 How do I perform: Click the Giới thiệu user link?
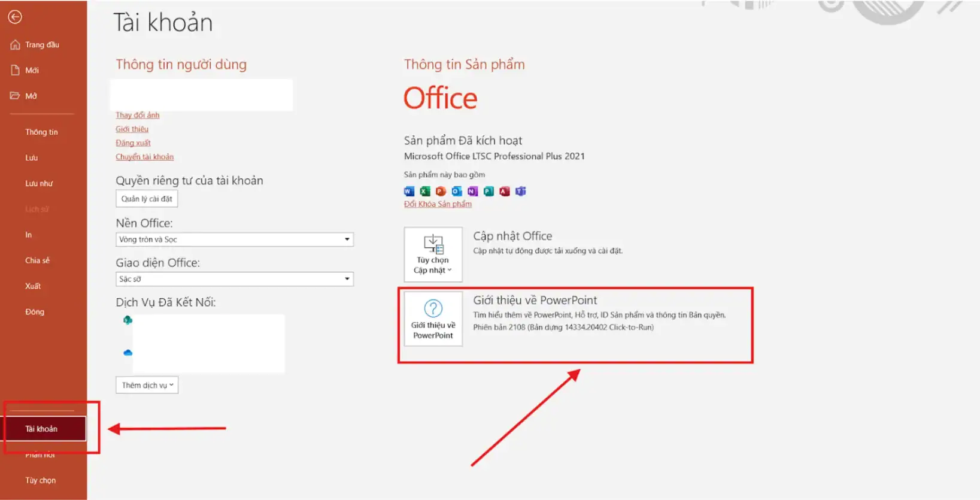[x=132, y=129]
